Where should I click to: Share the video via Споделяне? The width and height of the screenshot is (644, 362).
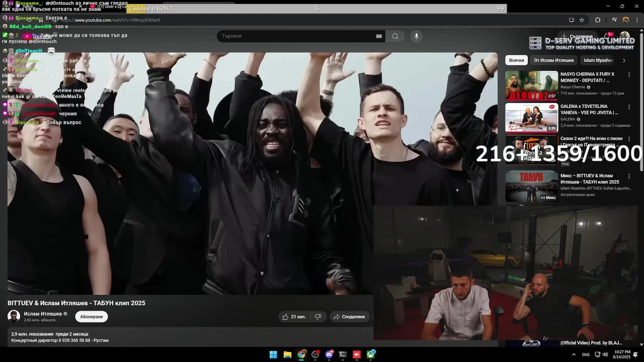[x=349, y=317]
